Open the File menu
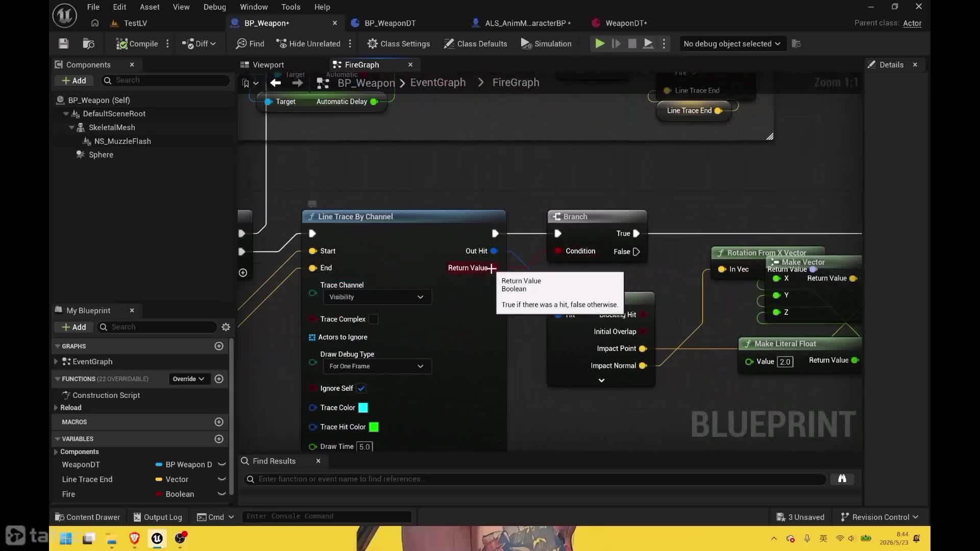Screen dimensions: 980x551 (93, 7)
